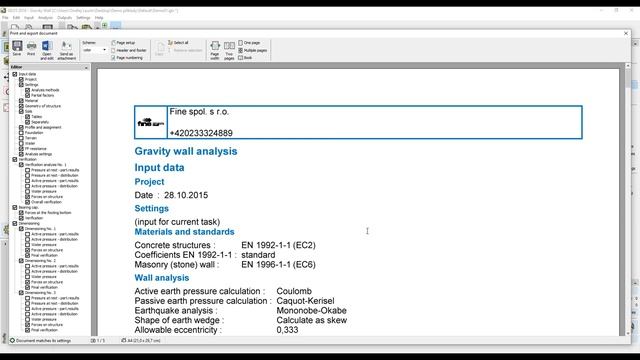Toggle Input data checkbox in tree
Image resolution: width=640 pixels, height=360 pixels.
coord(15,74)
